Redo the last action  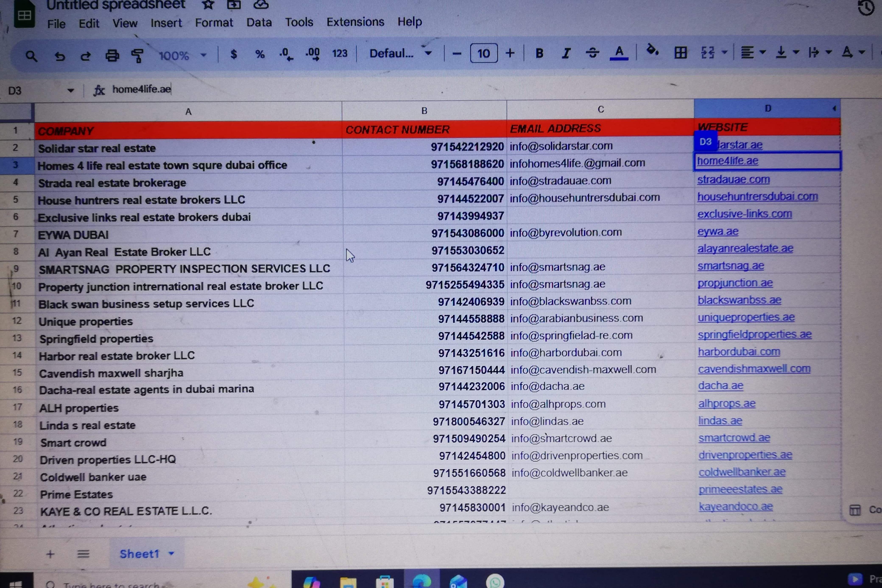86,56
